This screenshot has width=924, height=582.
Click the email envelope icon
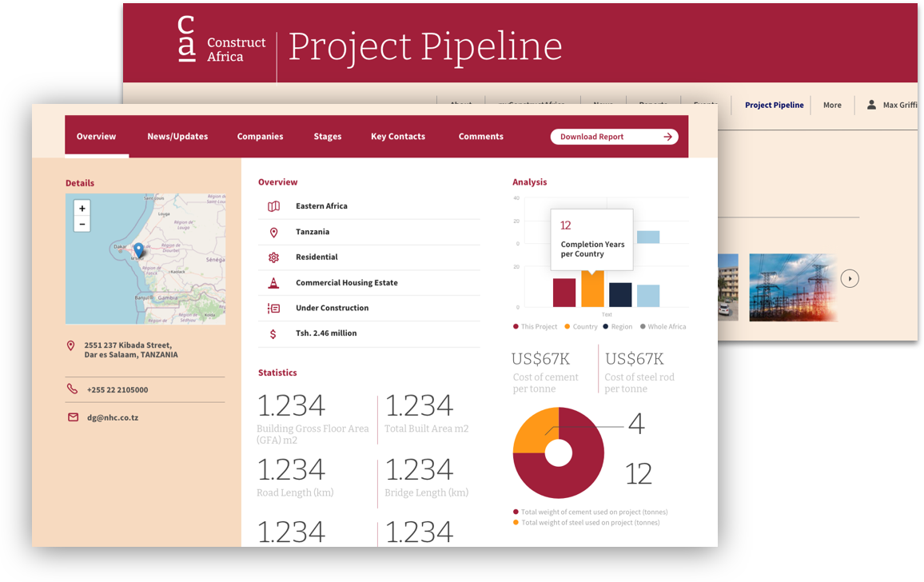[x=73, y=417]
